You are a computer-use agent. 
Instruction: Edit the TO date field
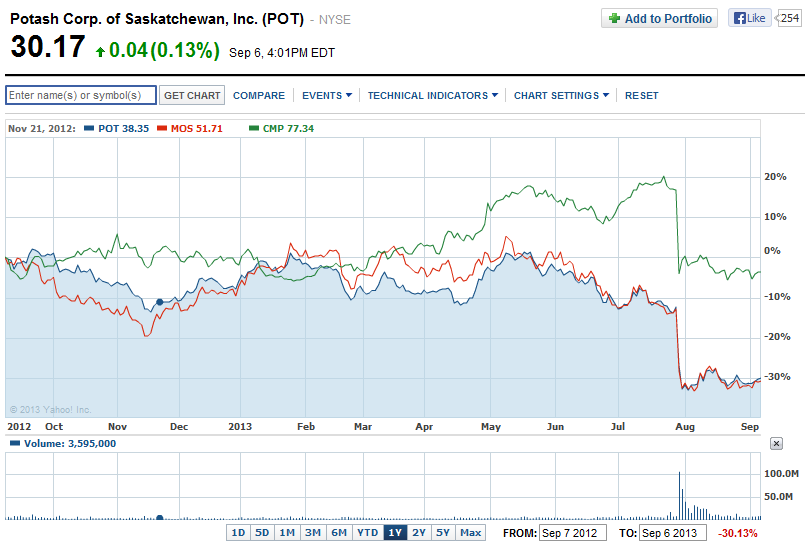click(x=672, y=533)
